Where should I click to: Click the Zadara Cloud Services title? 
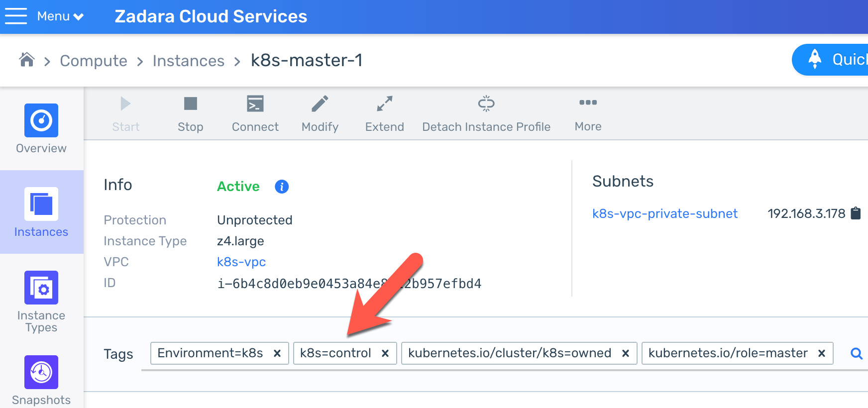[211, 16]
